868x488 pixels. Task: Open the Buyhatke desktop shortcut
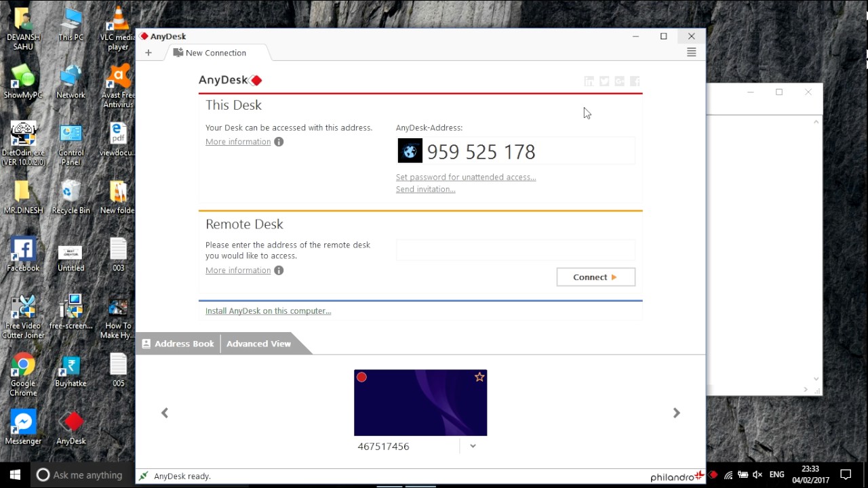point(71,370)
